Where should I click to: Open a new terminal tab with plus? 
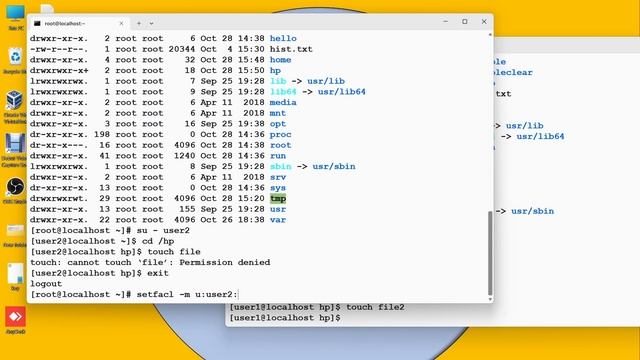pyautogui.click(x=139, y=23)
